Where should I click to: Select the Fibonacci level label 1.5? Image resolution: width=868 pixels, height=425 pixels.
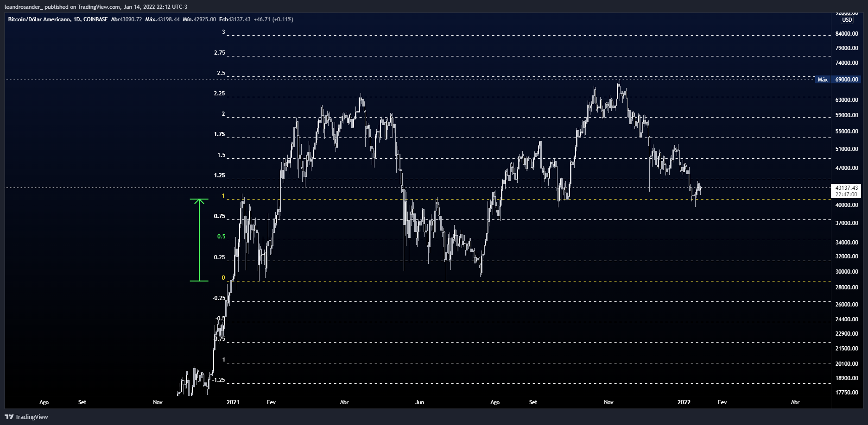tap(222, 155)
